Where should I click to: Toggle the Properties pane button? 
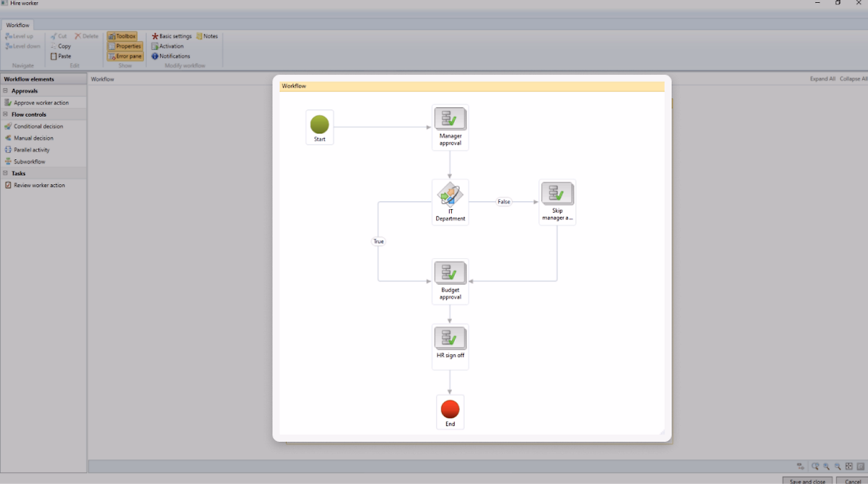125,46
